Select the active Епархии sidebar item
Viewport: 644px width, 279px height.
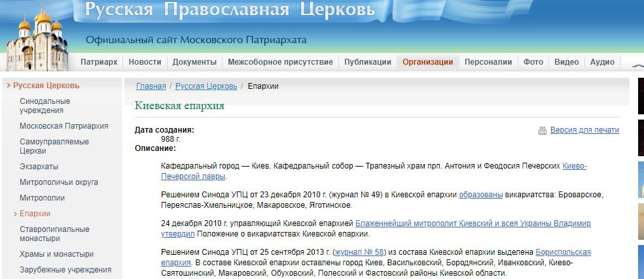pyautogui.click(x=35, y=214)
